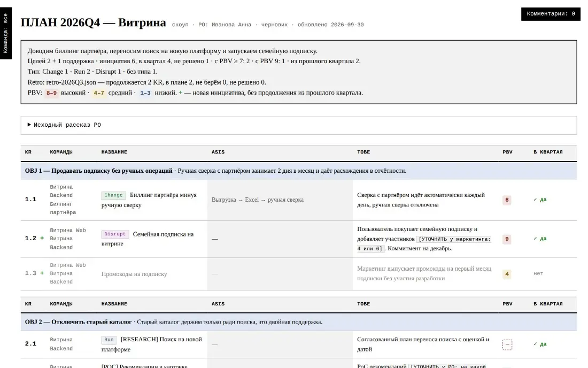Image resolution: width=588 pixels, height=368 pixels.
Task: Click the PBV score 8 in row 1.1
Action: (507, 200)
